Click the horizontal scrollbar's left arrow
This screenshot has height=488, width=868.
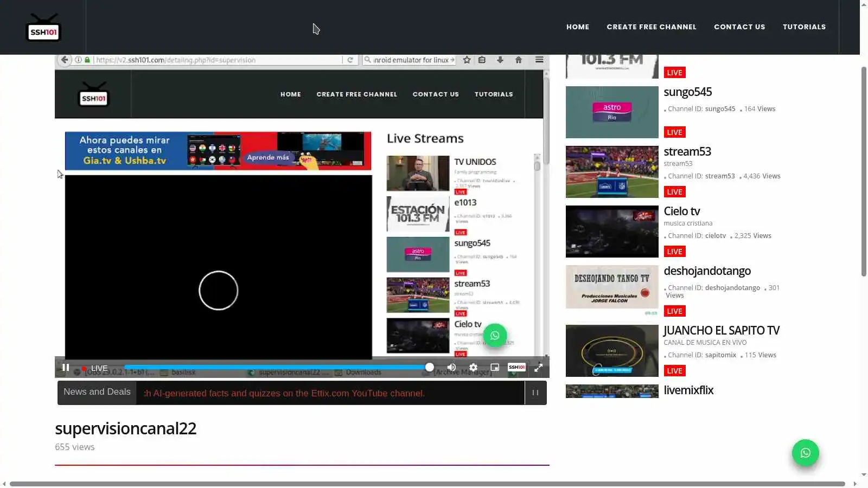4,484
